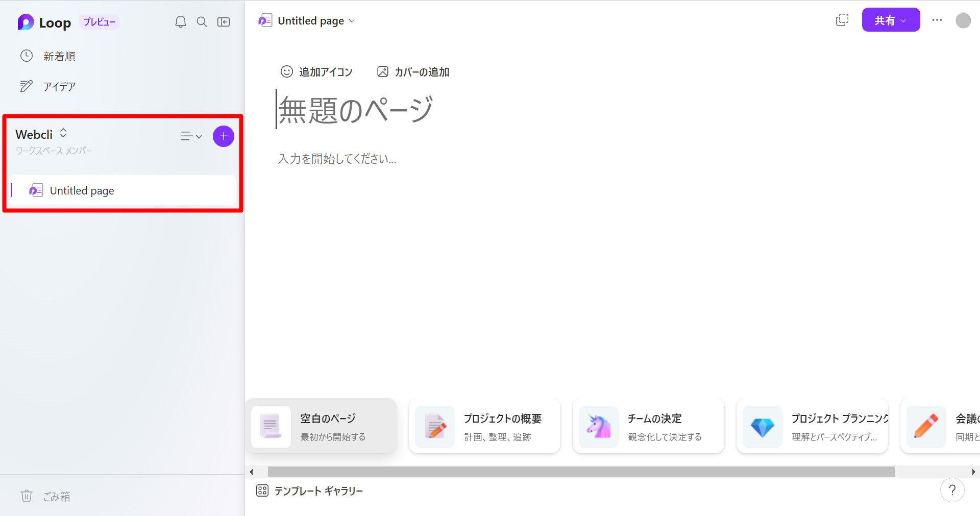Open the 共有 share menu

click(x=891, y=20)
